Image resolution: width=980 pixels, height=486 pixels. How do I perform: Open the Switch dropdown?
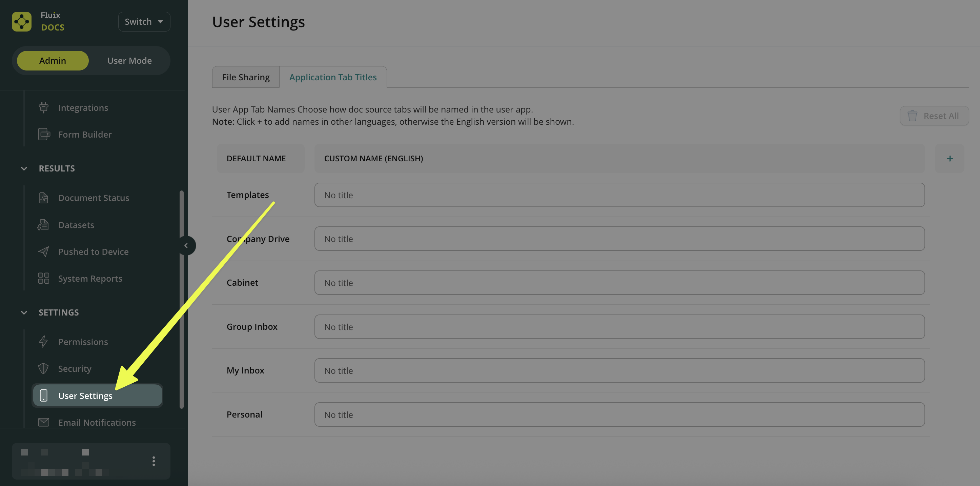point(144,22)
